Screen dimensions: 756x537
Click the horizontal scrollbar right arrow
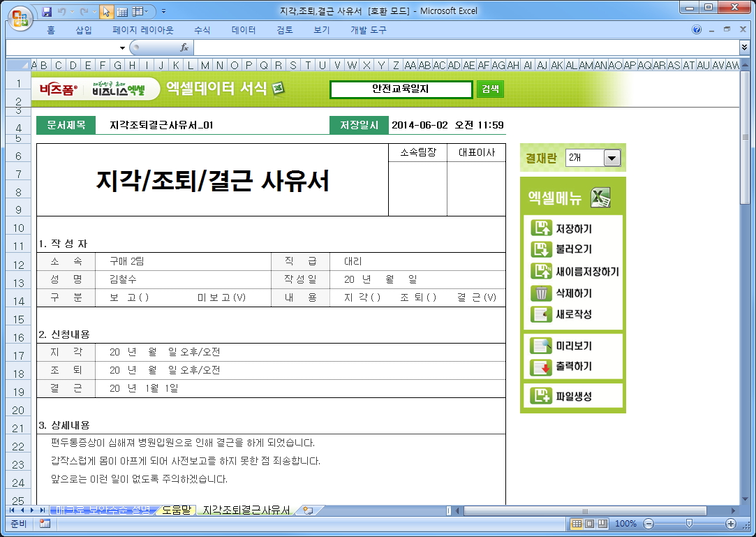pyautogui.click(x=734, y=510)
